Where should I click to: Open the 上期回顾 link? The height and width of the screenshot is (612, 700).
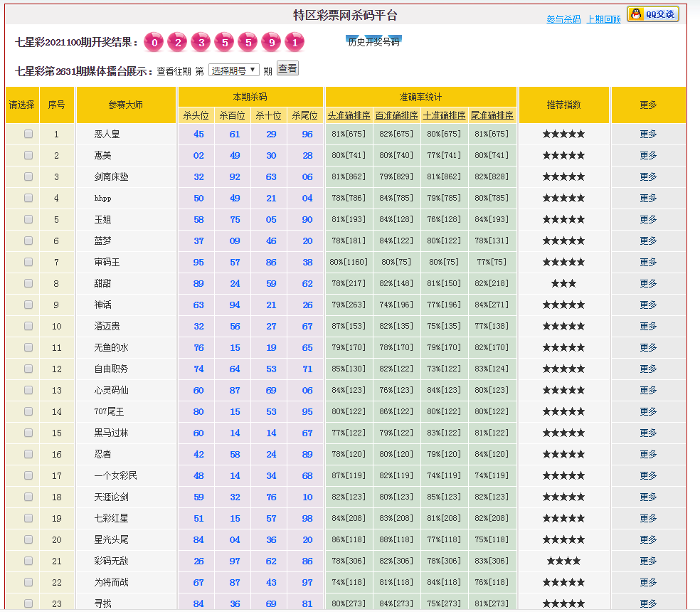pyautogui.click(x=603, y=19)
